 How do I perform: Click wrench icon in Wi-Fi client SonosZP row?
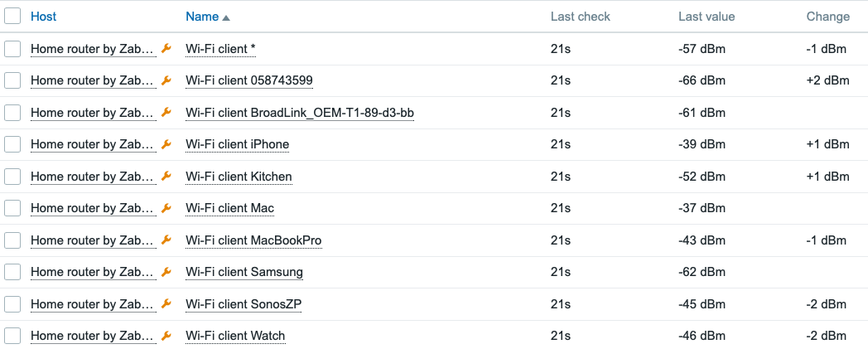coord(166,304)
